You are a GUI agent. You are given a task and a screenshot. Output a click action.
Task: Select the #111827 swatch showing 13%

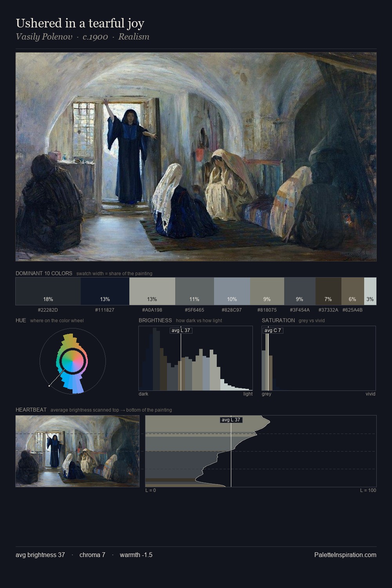pyautogui.click(x=105, y=291)
